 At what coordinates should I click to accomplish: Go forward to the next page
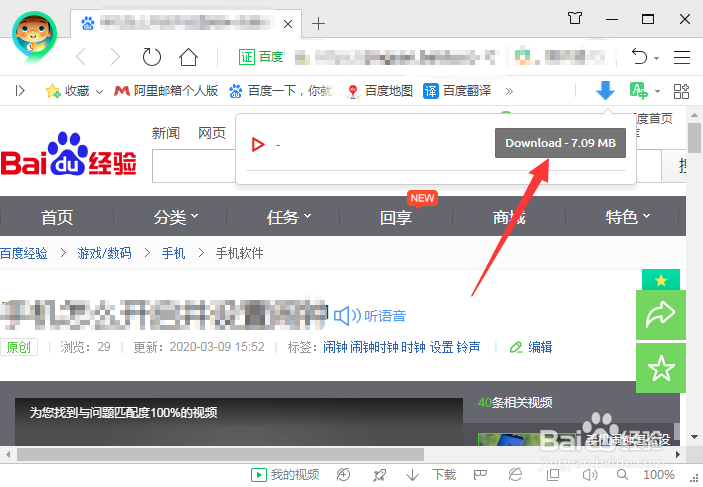click(x=115, y=57)
